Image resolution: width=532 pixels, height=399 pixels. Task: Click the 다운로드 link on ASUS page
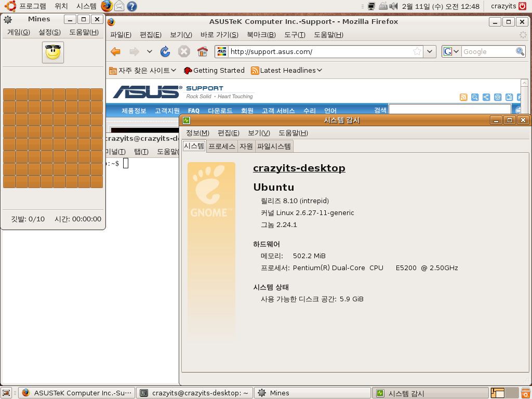click(220, 111)
